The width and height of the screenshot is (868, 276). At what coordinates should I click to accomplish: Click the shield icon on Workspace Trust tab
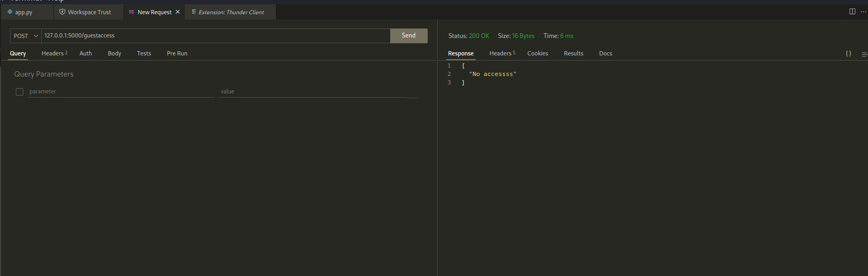(x=62, y=12)
